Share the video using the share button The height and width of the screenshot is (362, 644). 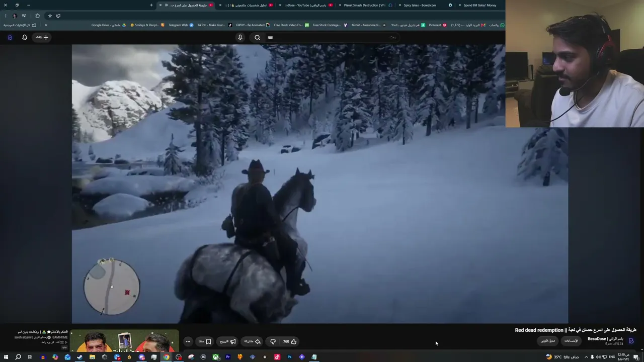[253, 341]
